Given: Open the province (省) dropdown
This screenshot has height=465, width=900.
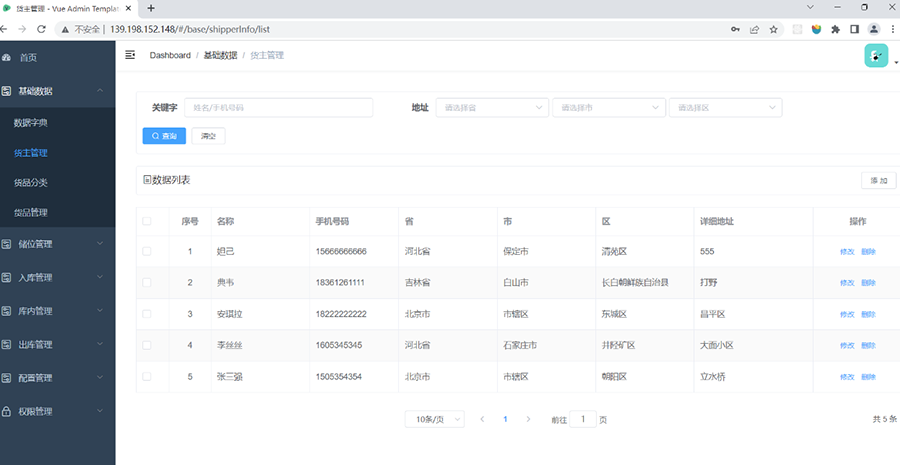Looking at the screenshot, I should 492,107.
